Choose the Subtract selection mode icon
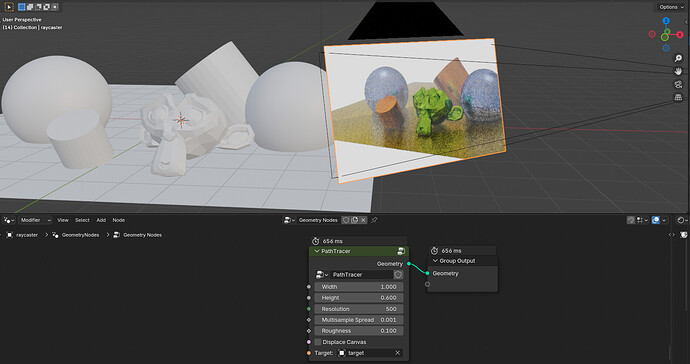Image resolution: width=690 pixels, height=364 pixels. tap(38, 7)
